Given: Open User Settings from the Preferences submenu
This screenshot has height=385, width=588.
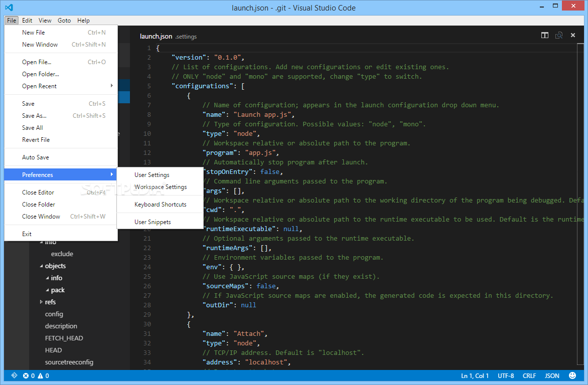Looking at the screenshot, I should coord(160,175).
